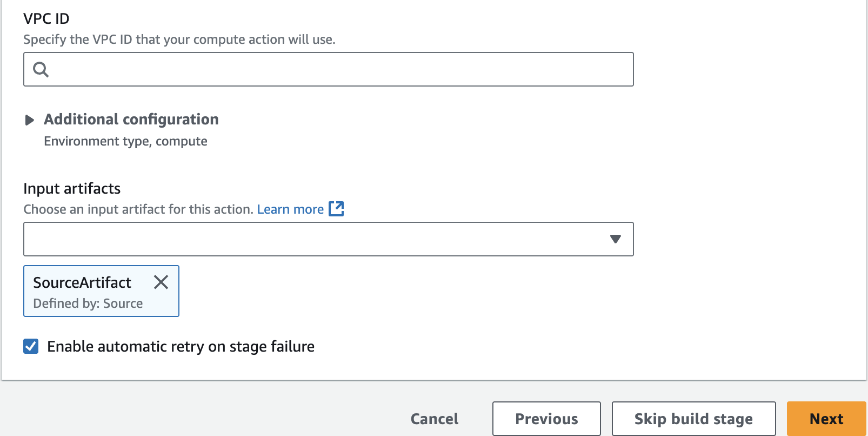Click the Skip build stage button
The height and width of the screenshot is (436, 868).
click(693, 419)
